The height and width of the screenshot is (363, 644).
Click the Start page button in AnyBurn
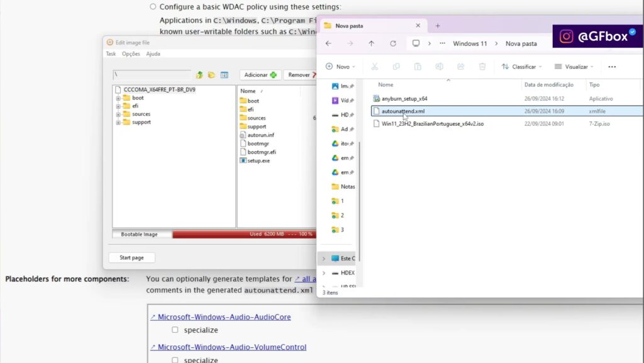pos(131,257)
